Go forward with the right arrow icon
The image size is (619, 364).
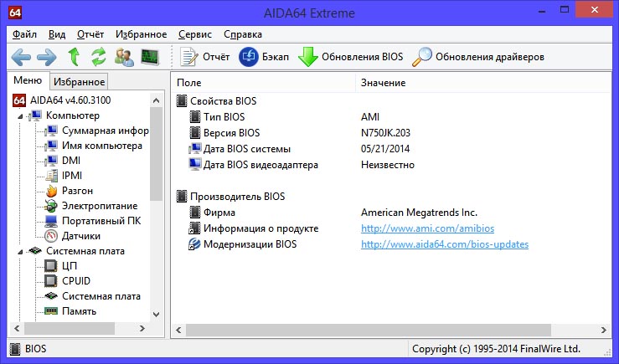tap(47, 58)
